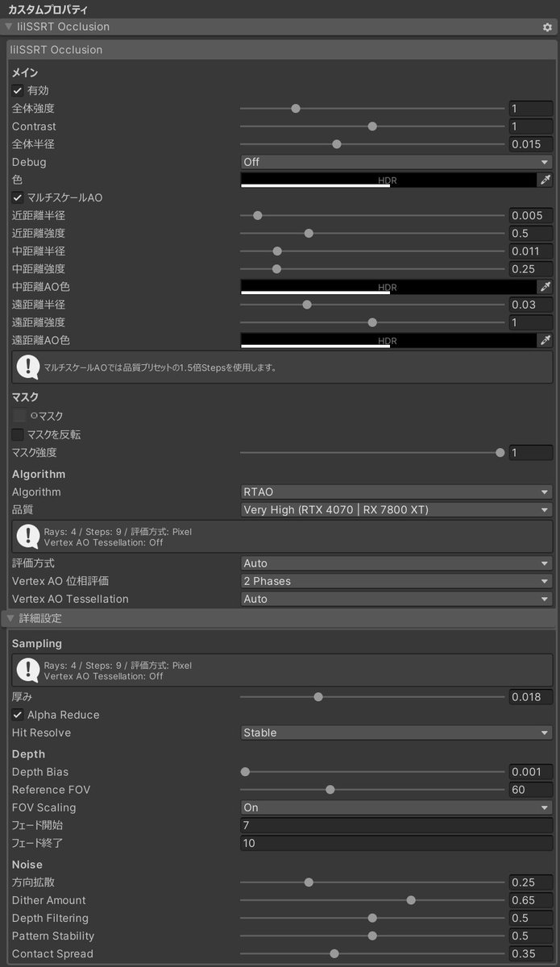Click the 全体強度 value field
560x967 pixels.
[531, 108]
